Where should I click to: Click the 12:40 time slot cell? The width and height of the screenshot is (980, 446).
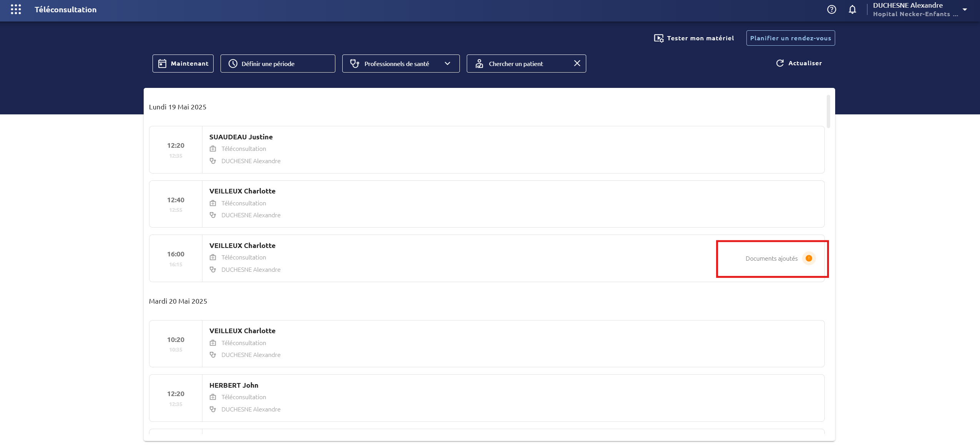point(176,204)
